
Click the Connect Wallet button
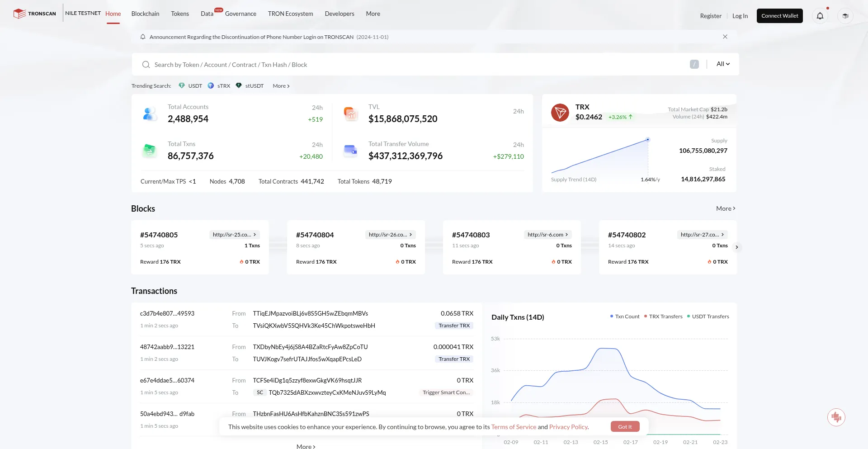coord(779,16)
